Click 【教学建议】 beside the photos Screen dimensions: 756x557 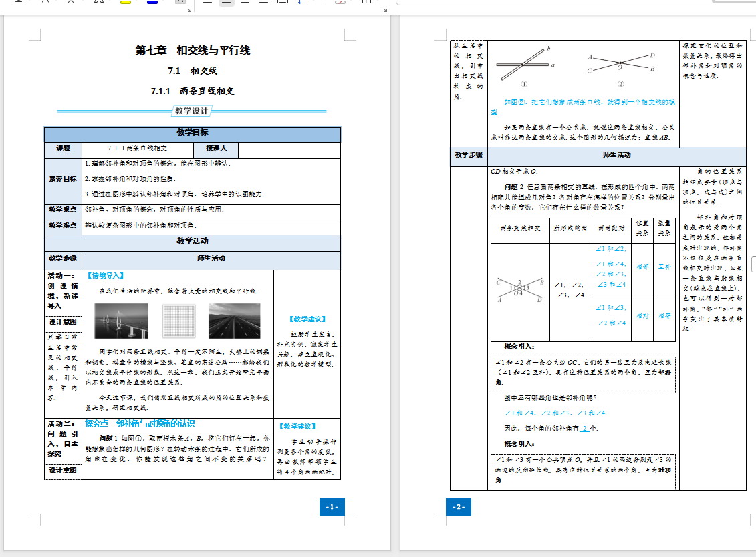[x=307, y=319]
